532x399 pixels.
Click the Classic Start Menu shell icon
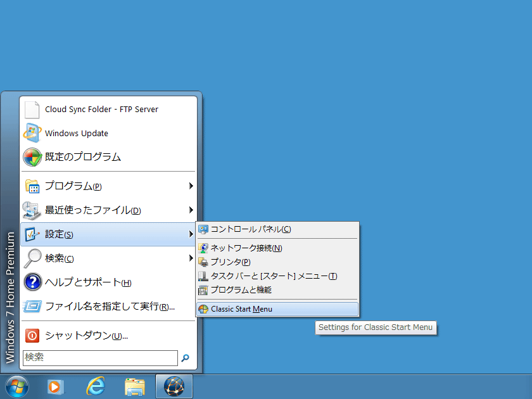point(203,309)
